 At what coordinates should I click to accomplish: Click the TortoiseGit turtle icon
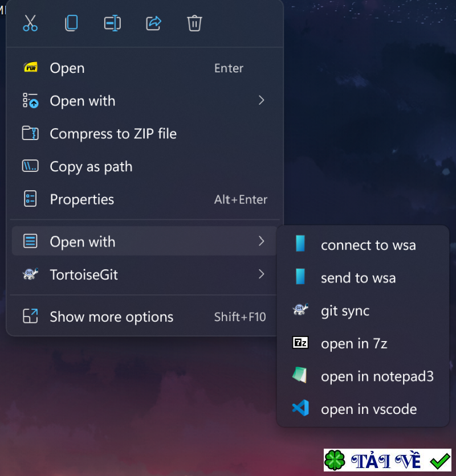[29, 274]
